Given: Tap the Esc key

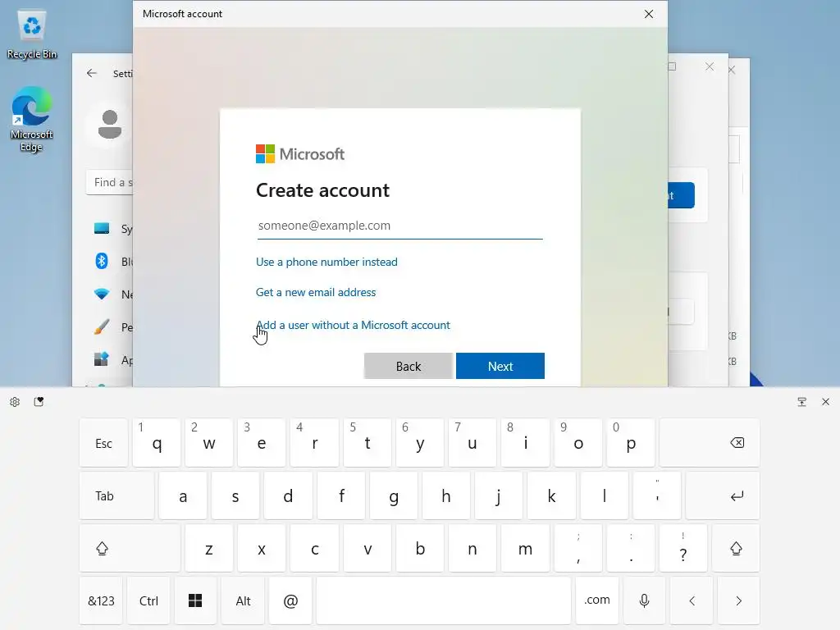Looking at the screenshot, I should click(x=103, y=442).
